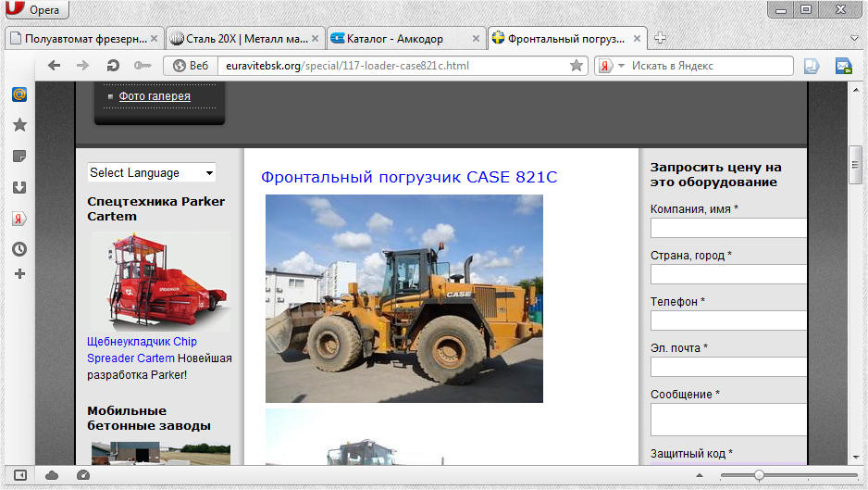Select the 'Фронтальный погруз...' tab
This screenshot has width=868, height=490.
[x=567, y=39]
